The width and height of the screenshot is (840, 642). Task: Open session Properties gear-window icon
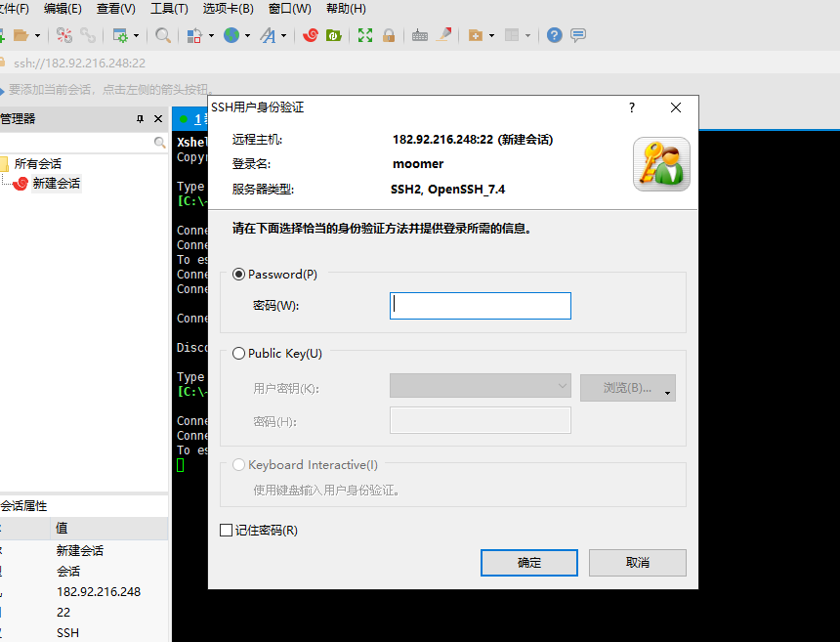tap(120, 35)
